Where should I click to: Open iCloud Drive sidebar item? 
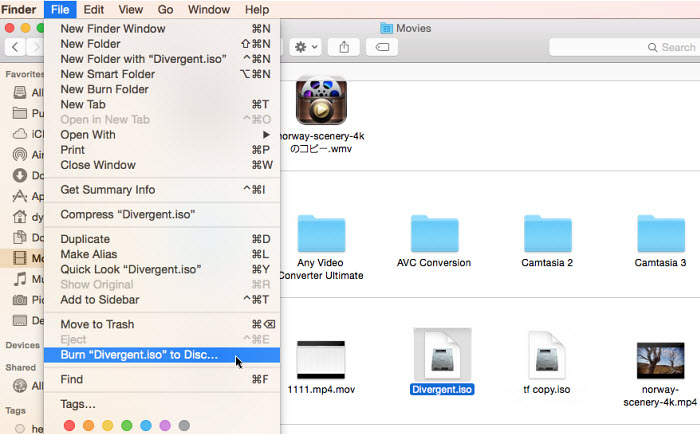pyautogui.click(x=28, y=134)
